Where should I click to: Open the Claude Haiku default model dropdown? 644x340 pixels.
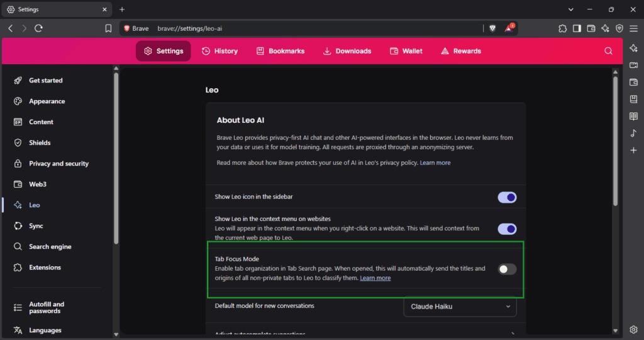click(460, 307)
